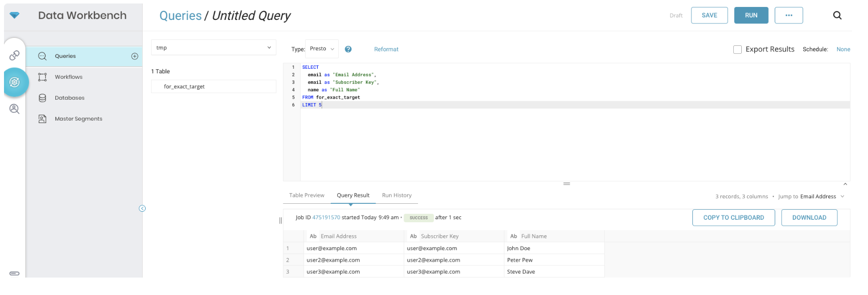Screen dimensions: 868x295
Task: Click the Databases icon in sidebar
Action: [42, 98]
